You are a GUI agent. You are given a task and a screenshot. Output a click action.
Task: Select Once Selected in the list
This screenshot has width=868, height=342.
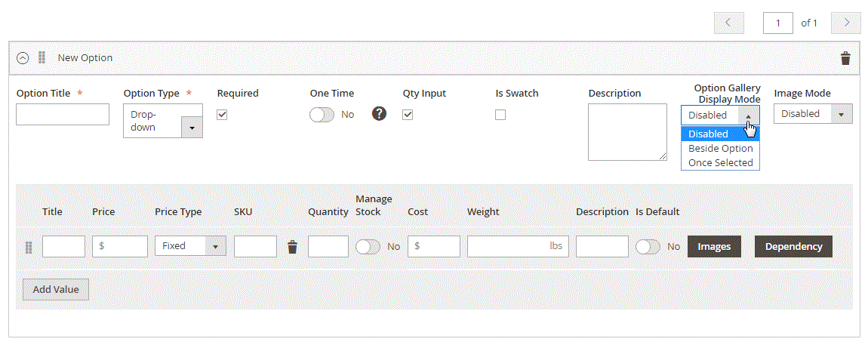720,163
